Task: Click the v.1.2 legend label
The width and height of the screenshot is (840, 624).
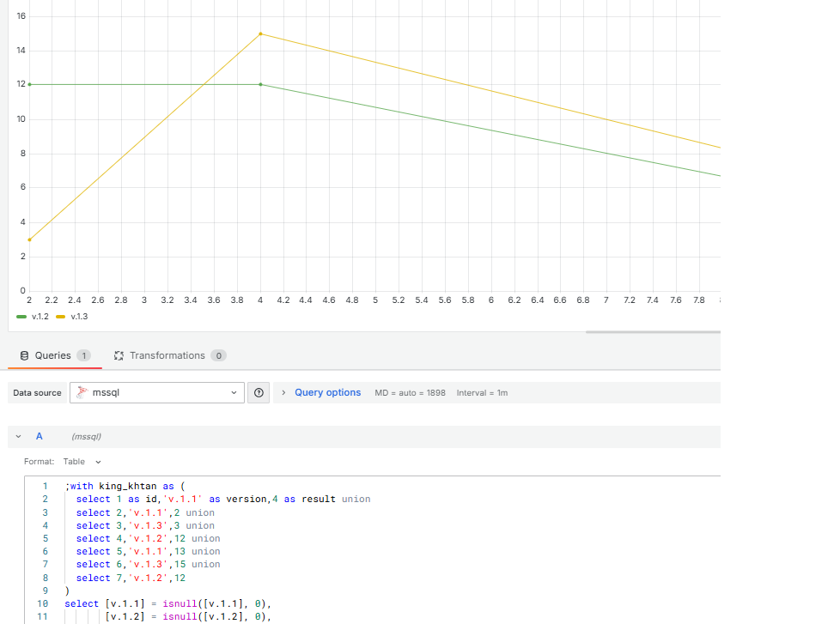Action: click(x=40, y=316)
